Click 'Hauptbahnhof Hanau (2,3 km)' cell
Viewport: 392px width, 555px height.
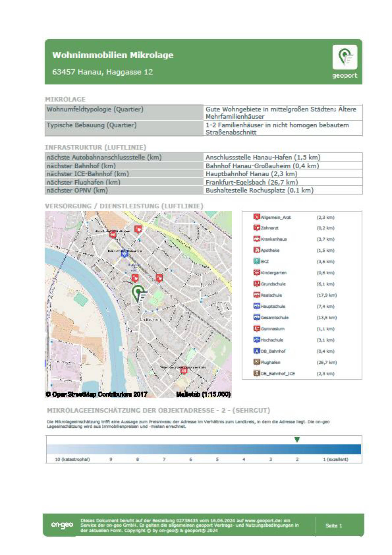(283, 174)
